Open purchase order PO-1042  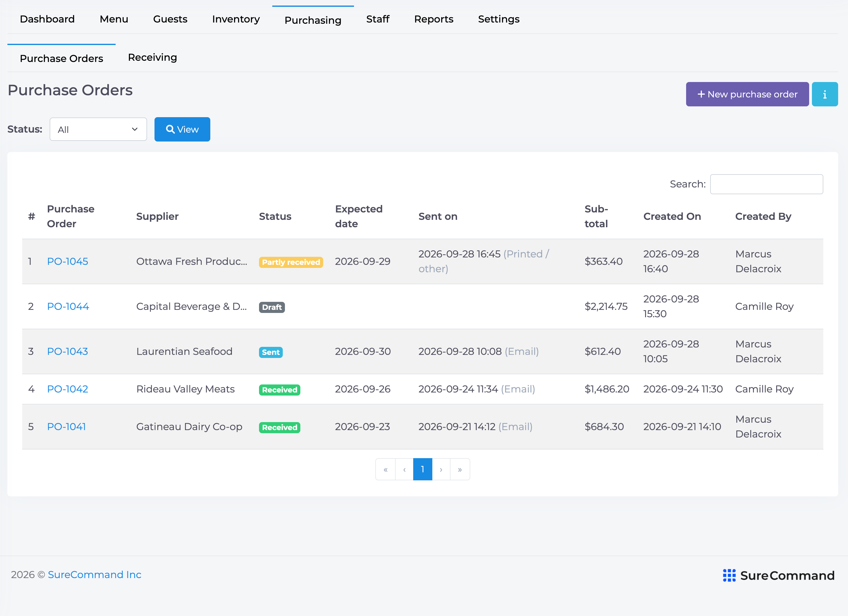[x=67, y=389]
